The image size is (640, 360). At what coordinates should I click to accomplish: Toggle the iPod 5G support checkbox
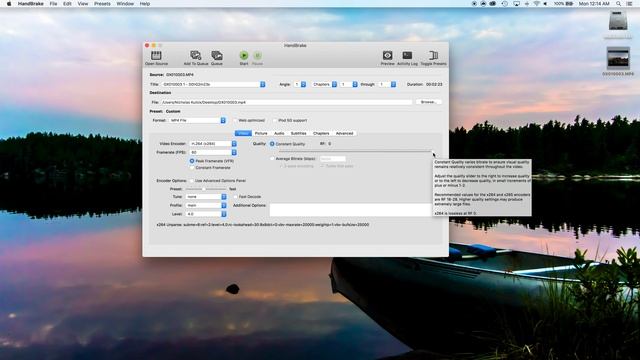pos(275,120)
